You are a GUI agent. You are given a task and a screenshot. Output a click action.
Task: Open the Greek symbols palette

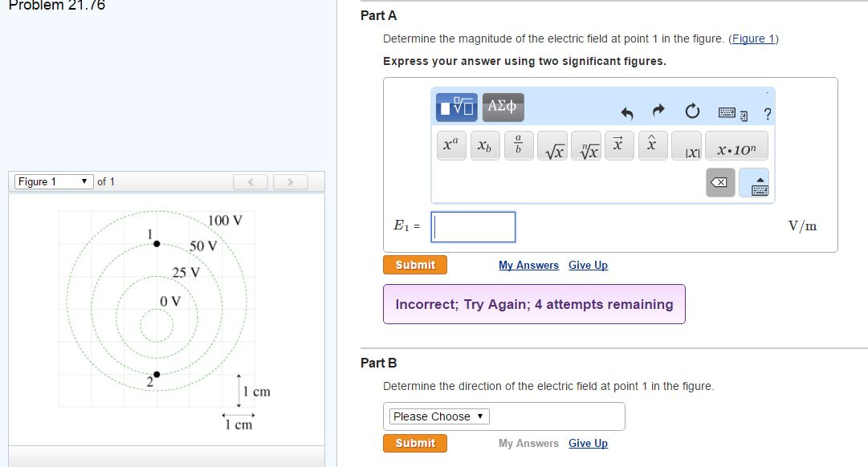[503, 107]
